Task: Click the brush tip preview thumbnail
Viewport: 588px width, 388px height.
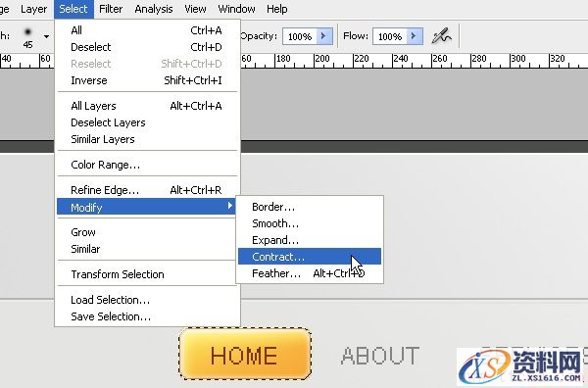Action: (27, 36)
